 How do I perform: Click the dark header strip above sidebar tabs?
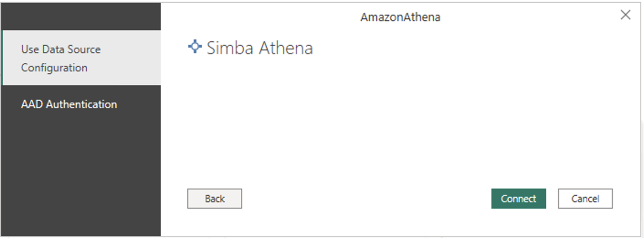click(x=81, y=16)
